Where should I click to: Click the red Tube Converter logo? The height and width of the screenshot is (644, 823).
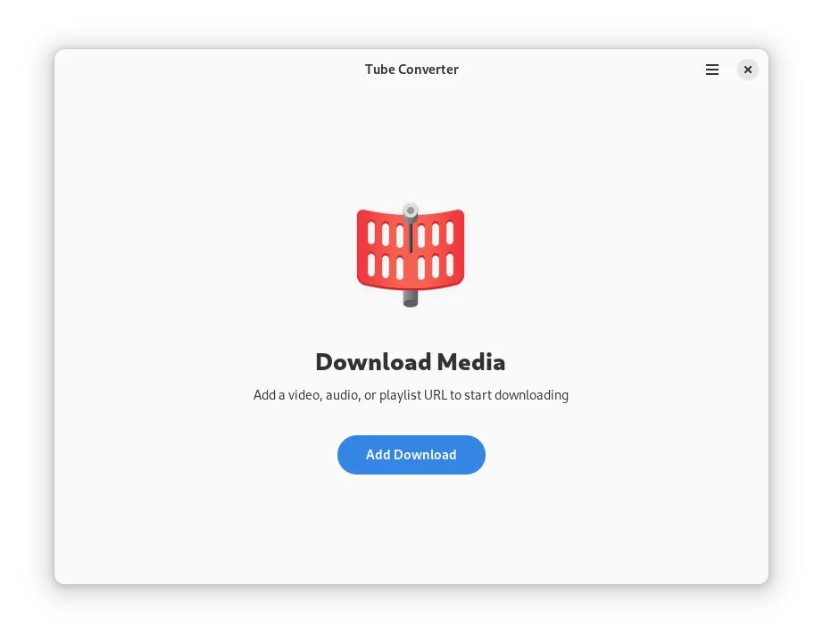[x=411, y=255]
